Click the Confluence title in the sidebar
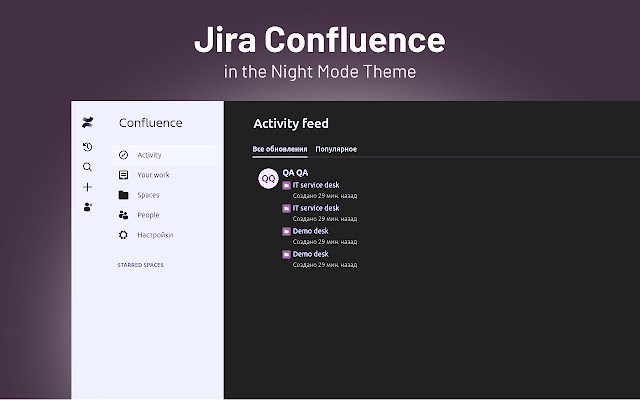The width and height of the screenshot is (640, 400). coord(150,123)
